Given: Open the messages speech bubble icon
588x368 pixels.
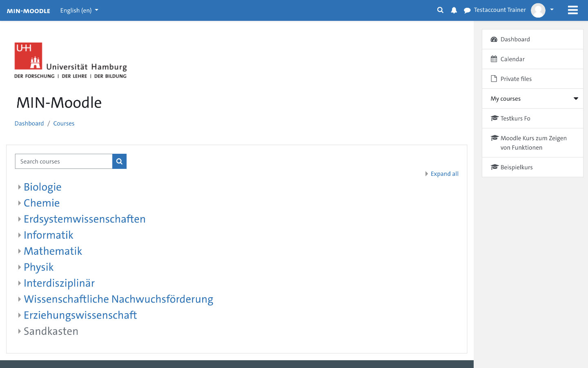Looking at the screenshot, I should point(467,10).
